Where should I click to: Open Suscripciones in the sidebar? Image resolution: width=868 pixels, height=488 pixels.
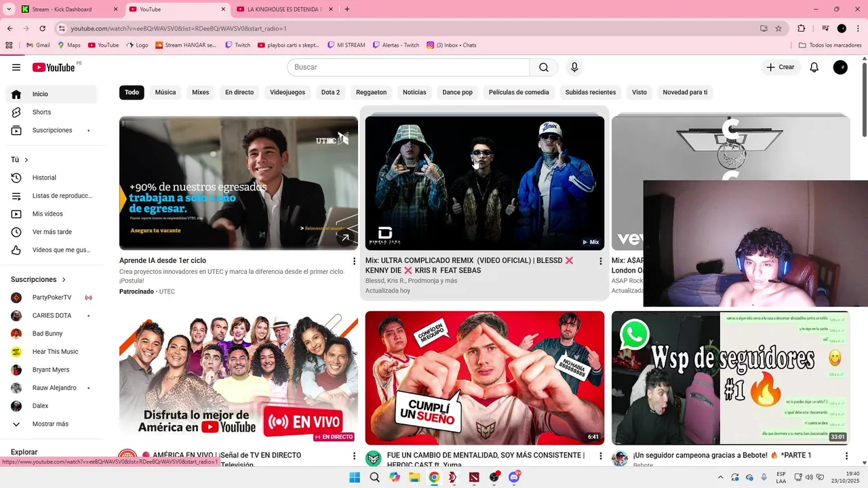point(52,130)
